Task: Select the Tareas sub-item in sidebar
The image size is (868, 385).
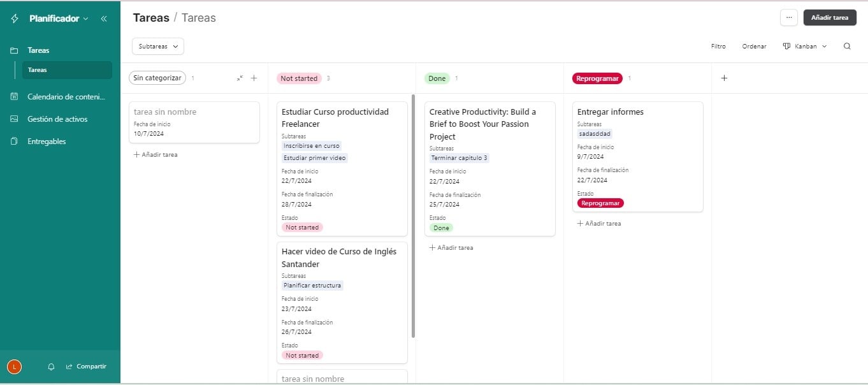Action: point(66,70)
